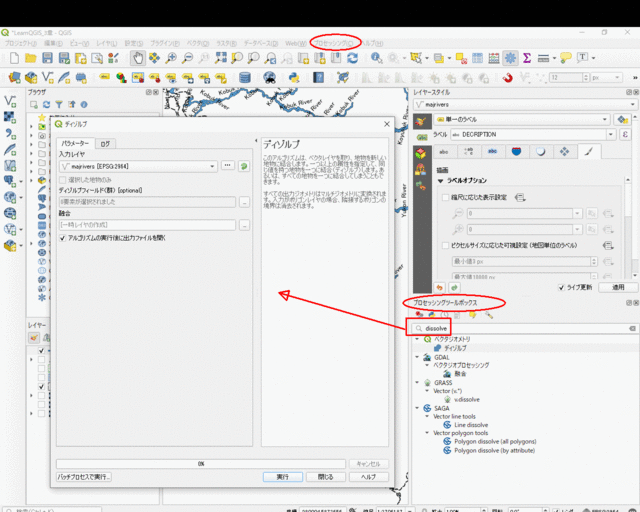Open the Processing menu

coord(334,43)
